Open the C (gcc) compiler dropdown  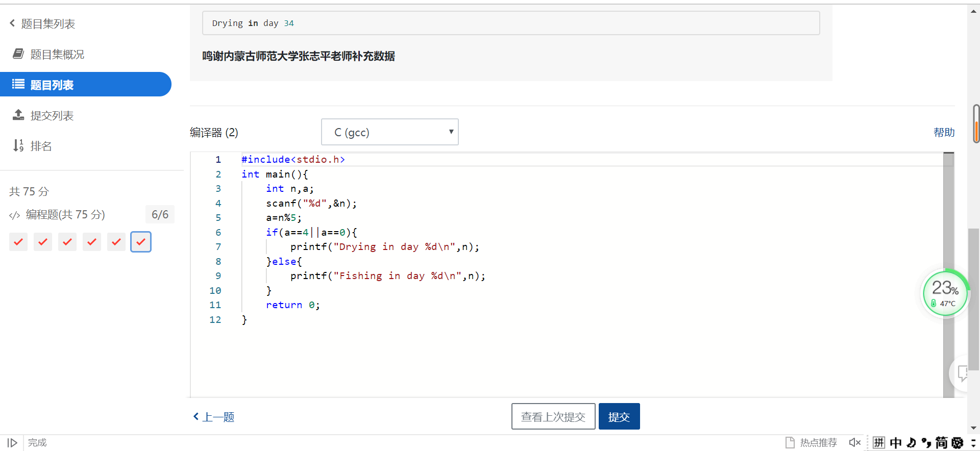(389, 132)
